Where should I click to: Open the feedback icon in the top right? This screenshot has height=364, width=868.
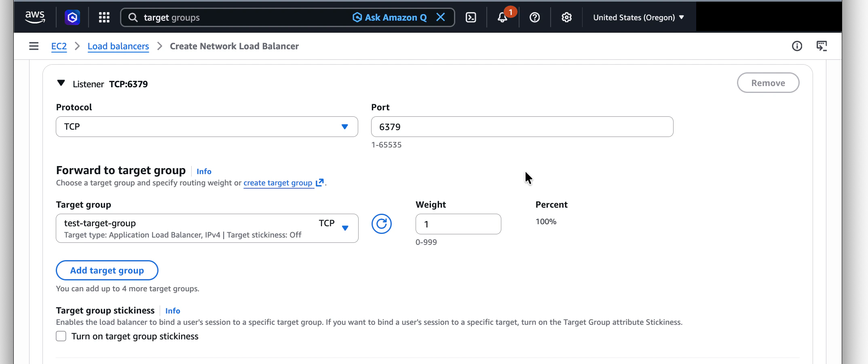(822, 46)
